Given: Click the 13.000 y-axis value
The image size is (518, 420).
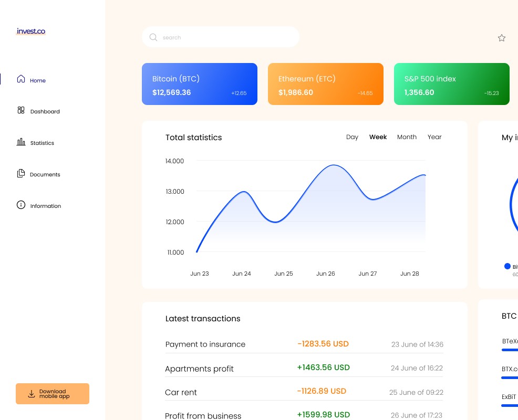Looking at the screenshot, I should [175, 192].
